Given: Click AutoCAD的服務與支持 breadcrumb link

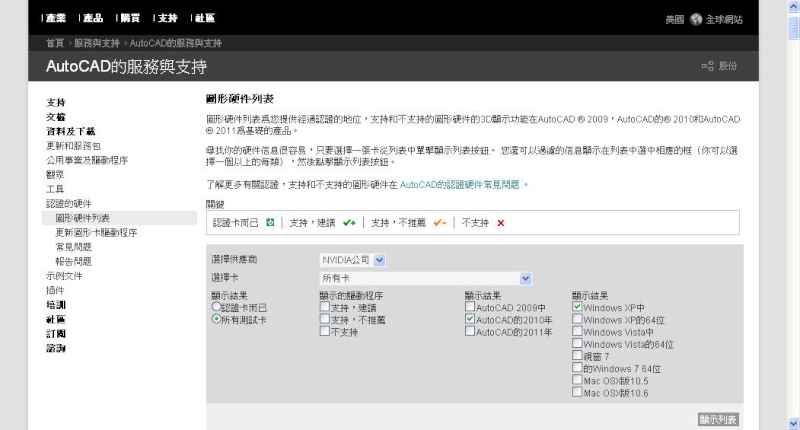Looking at the screenshot, I should (x=176, y=43).
